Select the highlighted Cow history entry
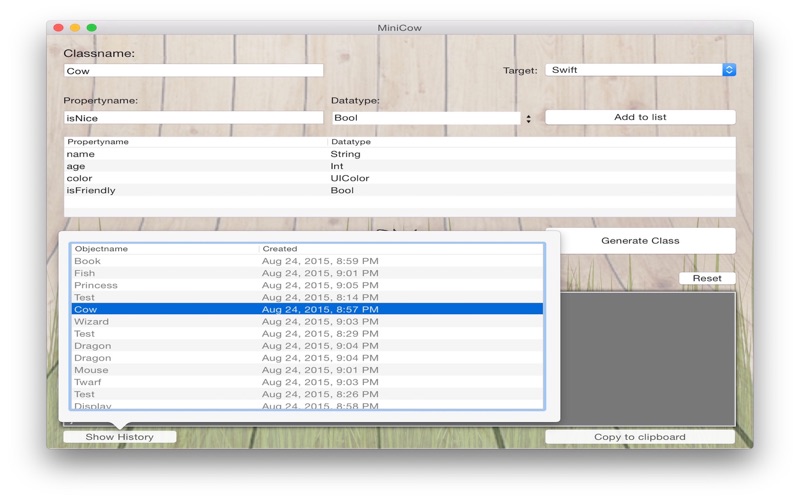 307,309
